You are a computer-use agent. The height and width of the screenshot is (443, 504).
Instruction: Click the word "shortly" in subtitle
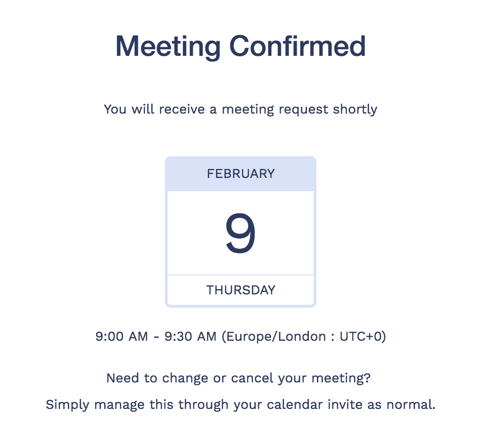click(355, 109)
